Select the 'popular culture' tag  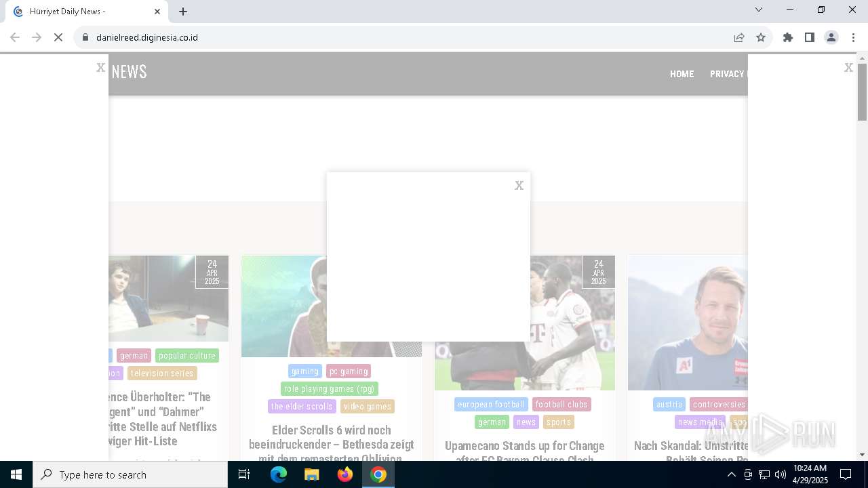[x=187, y=356]
